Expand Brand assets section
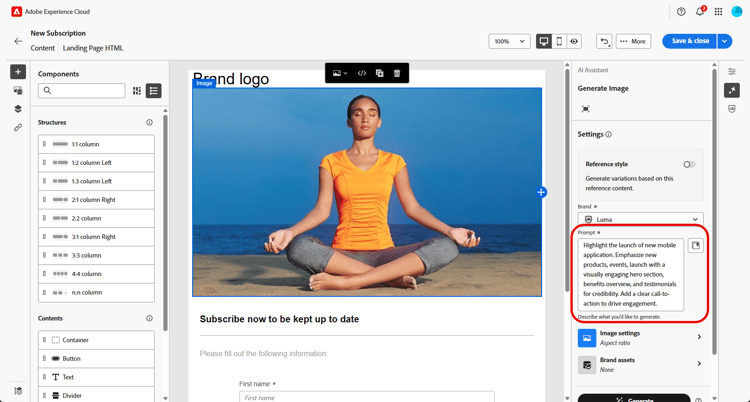This screenshot has height=402, width=750. click(640, 365)
